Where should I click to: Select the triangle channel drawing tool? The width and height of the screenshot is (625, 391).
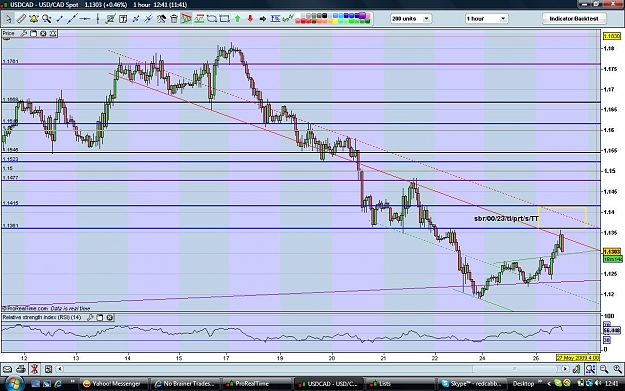pos(186,19)
